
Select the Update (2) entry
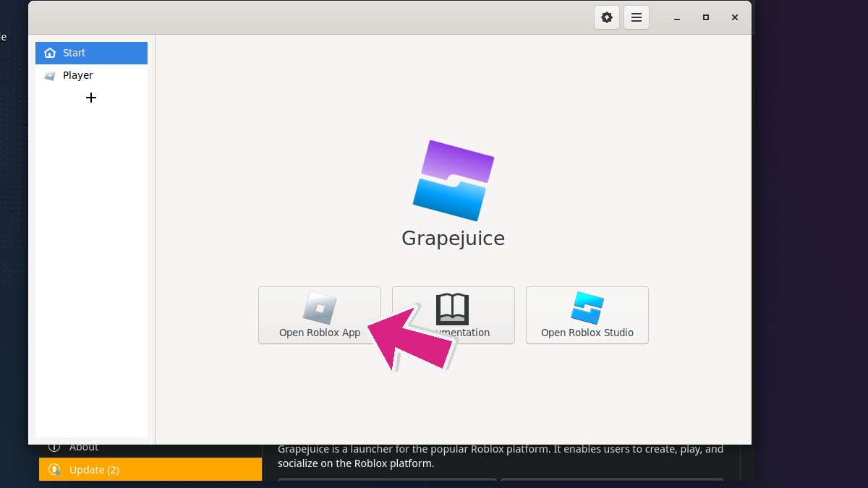click(150, 470)
